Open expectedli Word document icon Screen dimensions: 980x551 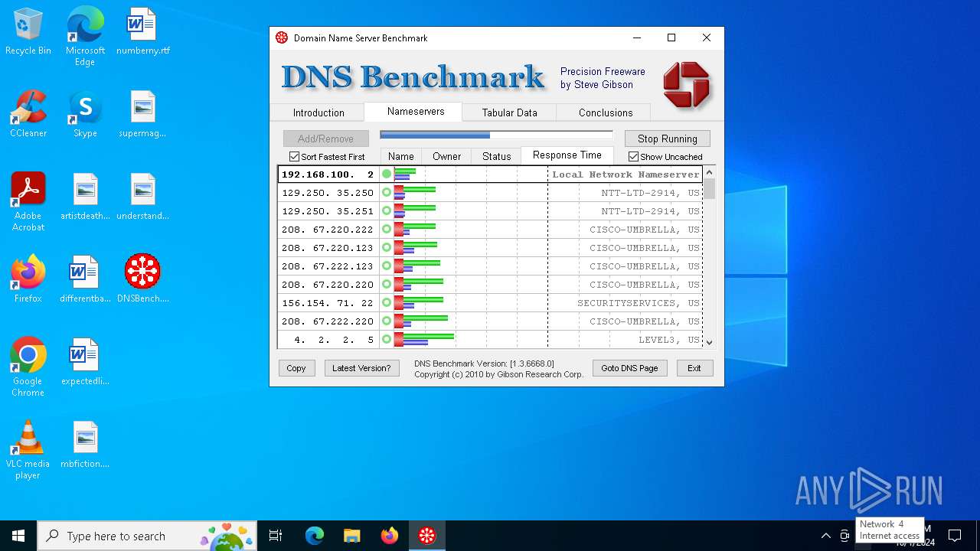[x=85, y=363]
